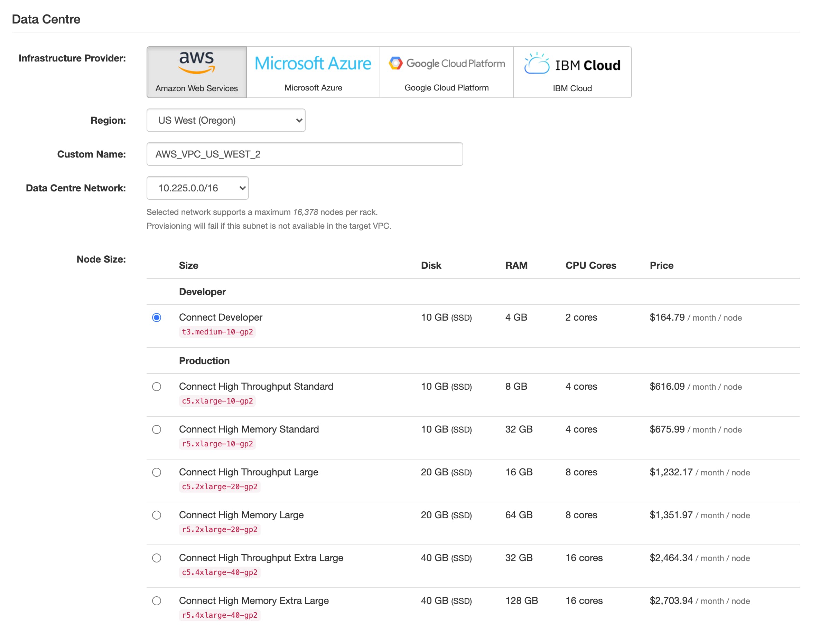Choose Connect High Memory Large radio
This screenshot has width=820, height=644.
coord(157,515)
